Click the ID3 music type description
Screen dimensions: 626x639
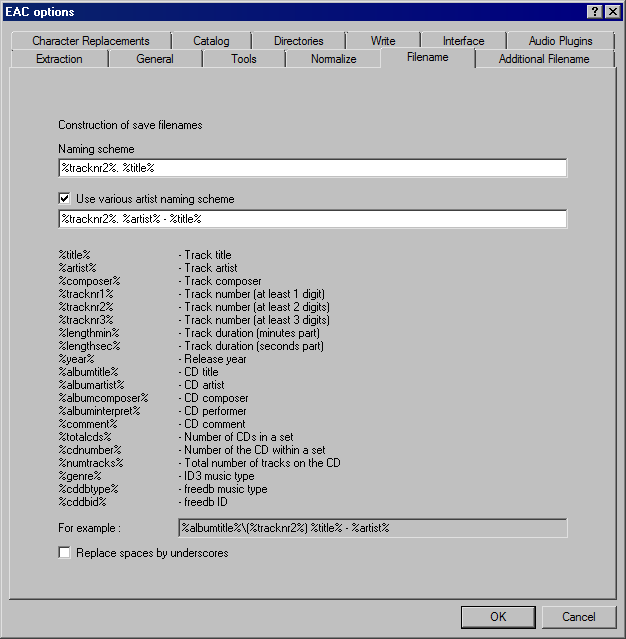pyautogui.click(x=216, y=476)
